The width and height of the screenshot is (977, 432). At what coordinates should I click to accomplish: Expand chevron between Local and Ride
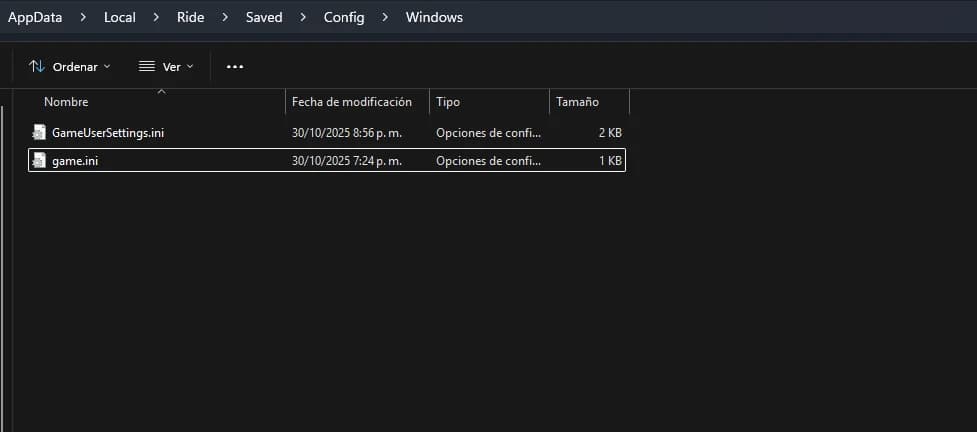[156, 17]
